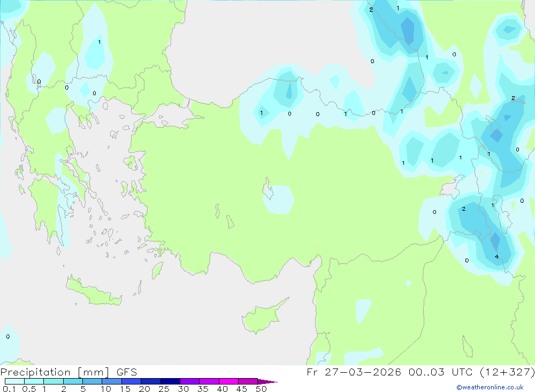The width and height of the screenshot is (535, 392).
Task: Click the 'GFS' model label
Action: tap(127, 372)
